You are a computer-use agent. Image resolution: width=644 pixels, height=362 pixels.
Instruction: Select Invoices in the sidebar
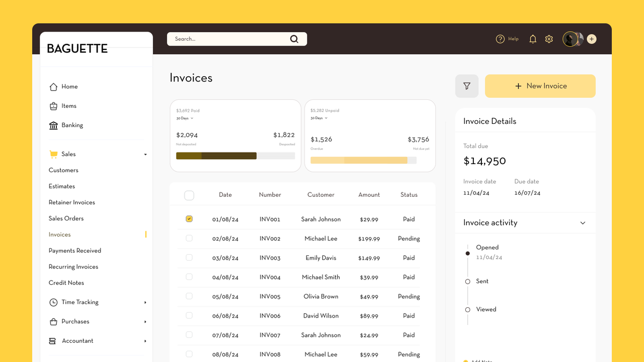(60, 235)
